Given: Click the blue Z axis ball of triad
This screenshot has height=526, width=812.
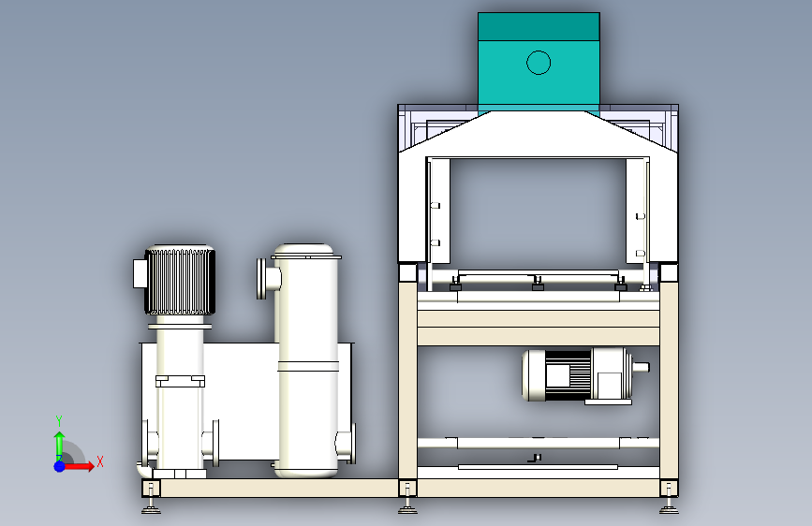Looking at the screenshot, I should [60, 466].
